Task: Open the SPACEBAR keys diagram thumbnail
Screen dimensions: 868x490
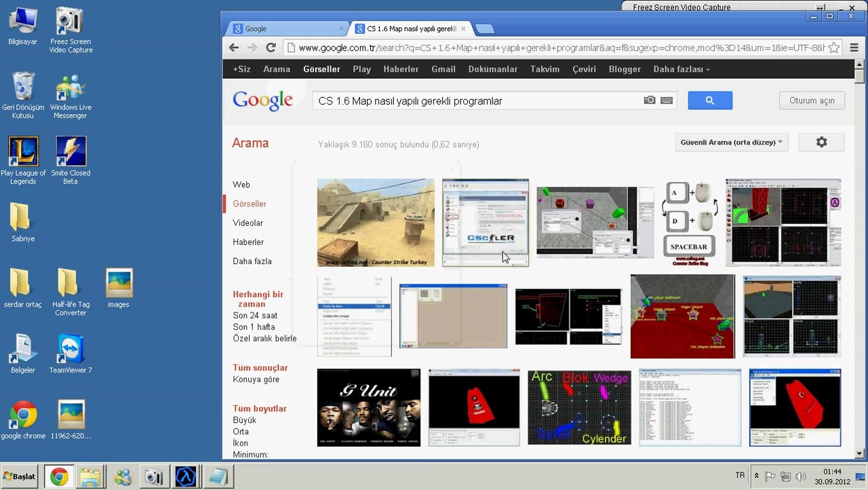Action: tap(689, 223)
